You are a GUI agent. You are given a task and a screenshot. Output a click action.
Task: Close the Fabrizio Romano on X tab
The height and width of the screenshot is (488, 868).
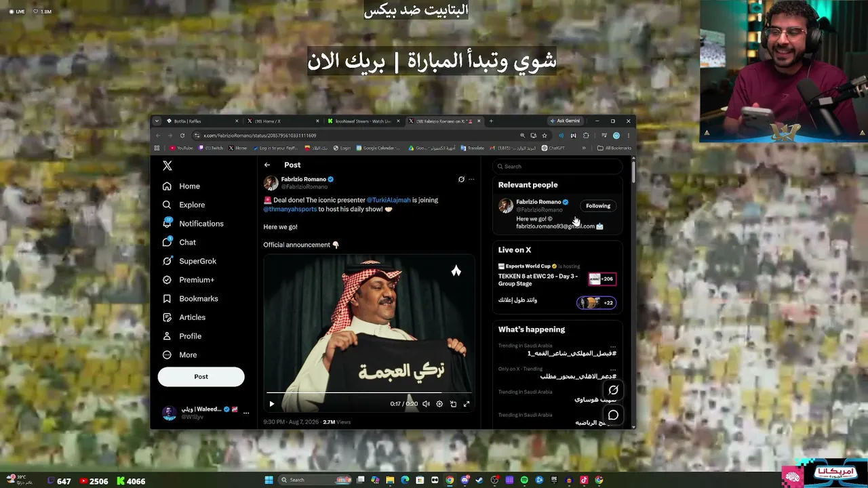tap(479, 121)
